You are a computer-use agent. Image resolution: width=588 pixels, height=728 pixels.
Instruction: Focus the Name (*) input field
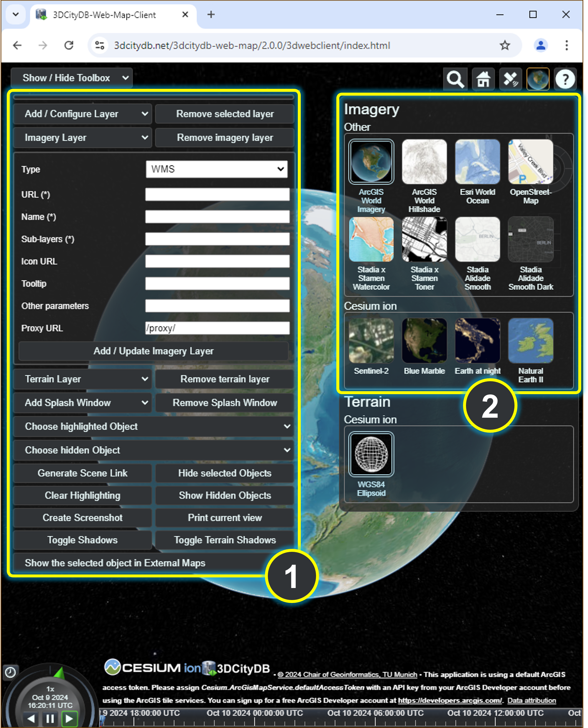pyautogui.click(x=218, y=217)
